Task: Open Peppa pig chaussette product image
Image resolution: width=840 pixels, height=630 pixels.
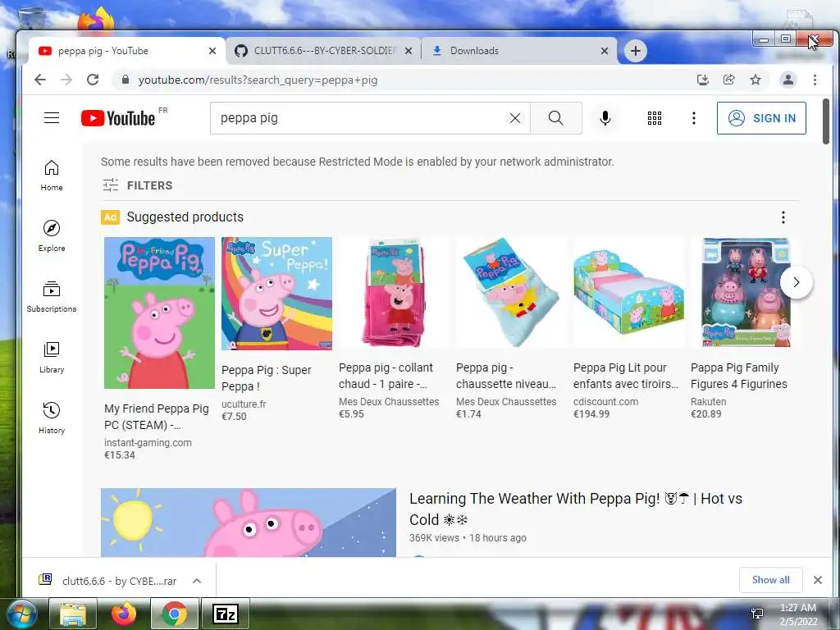Action: [511, 293]
